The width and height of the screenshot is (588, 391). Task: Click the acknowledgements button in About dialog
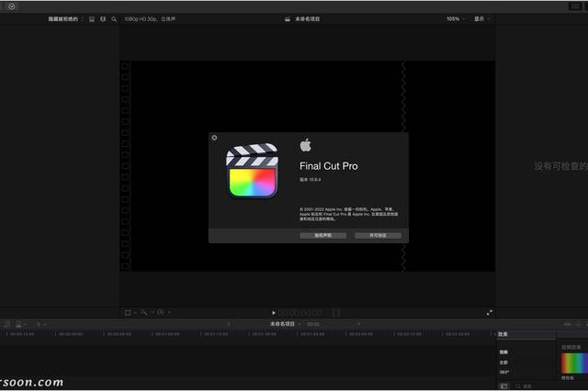point(322,235)
